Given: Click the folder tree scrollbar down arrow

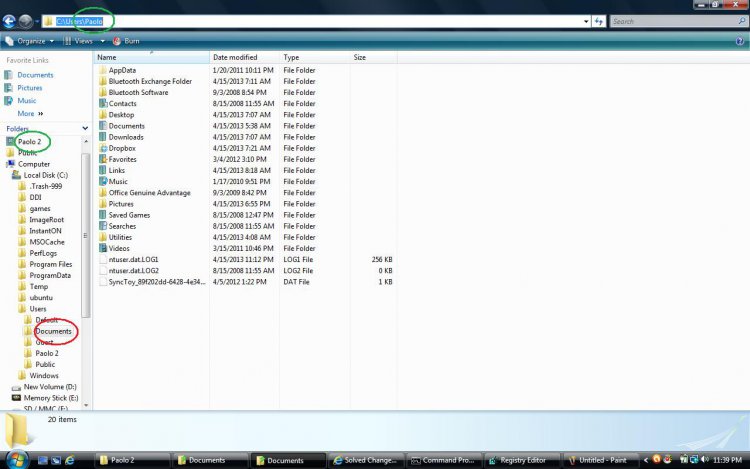Looking at the screenshot, I should (86, 405).
